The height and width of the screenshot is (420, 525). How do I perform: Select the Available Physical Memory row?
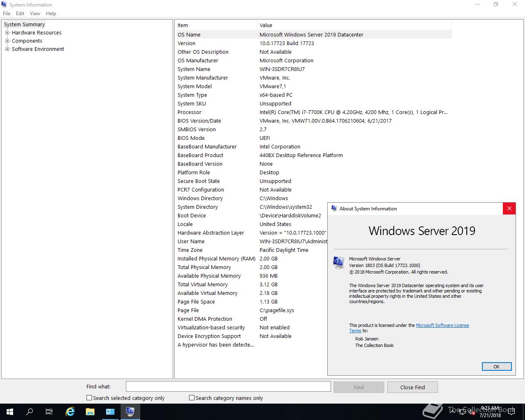point(252,276)
